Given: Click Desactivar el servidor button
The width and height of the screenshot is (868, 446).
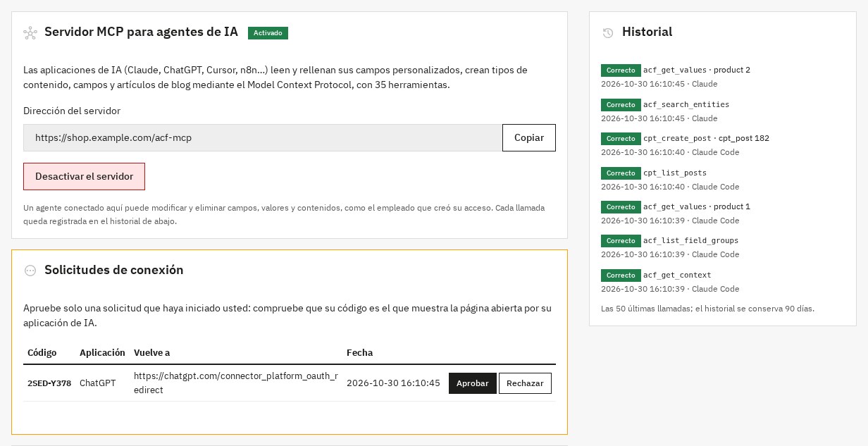Looking at the screenshot, I should click(x=85, y=177).
